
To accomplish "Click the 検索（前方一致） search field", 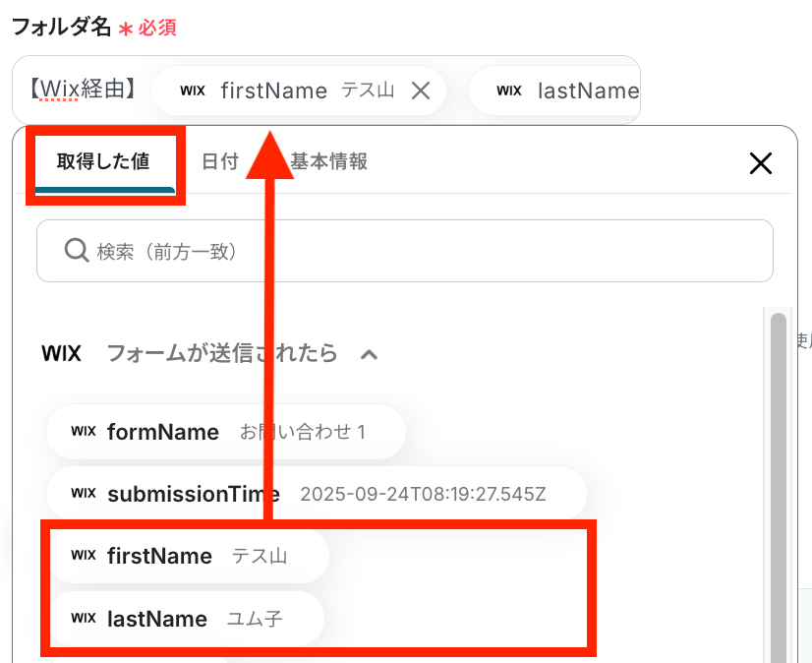I will click(x=405, y=251).
